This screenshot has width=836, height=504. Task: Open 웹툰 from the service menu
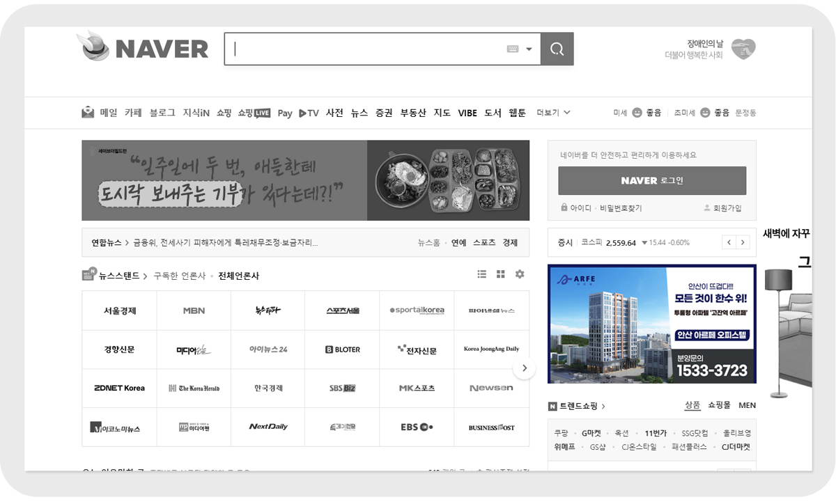click(518, 113)
